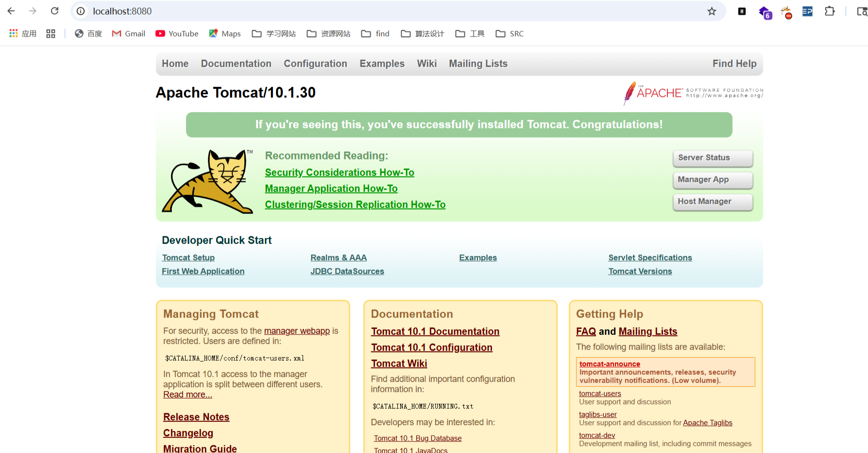Open the tomcat-users mailing list link
This screenshot has height=453, width=868.
(600, 394)
